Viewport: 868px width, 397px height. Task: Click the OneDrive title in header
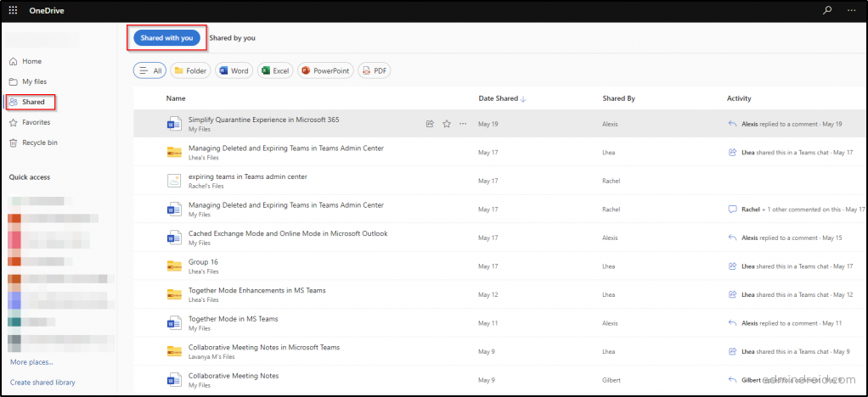pyautogui.click(x=47, y=10)
